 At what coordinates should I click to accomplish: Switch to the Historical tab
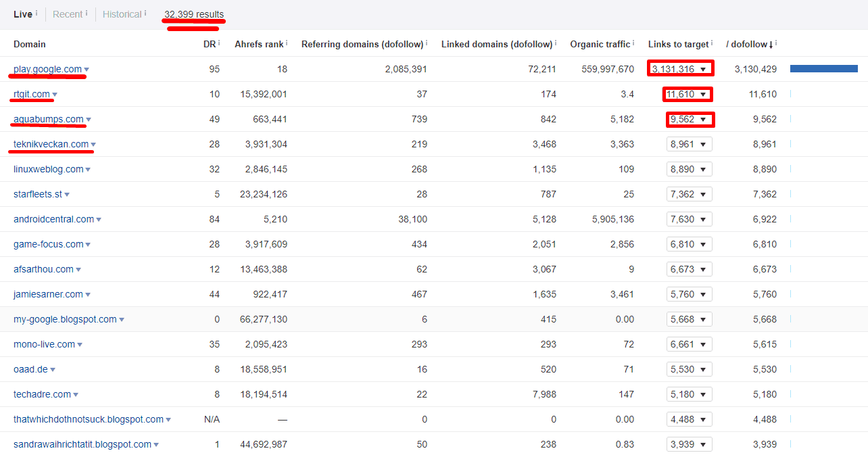click(122, 14)
